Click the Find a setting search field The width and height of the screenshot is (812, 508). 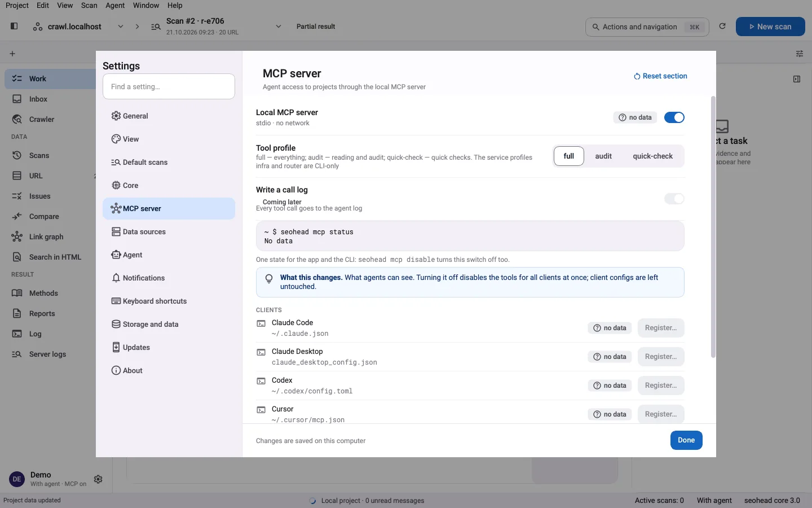point(169,86)
